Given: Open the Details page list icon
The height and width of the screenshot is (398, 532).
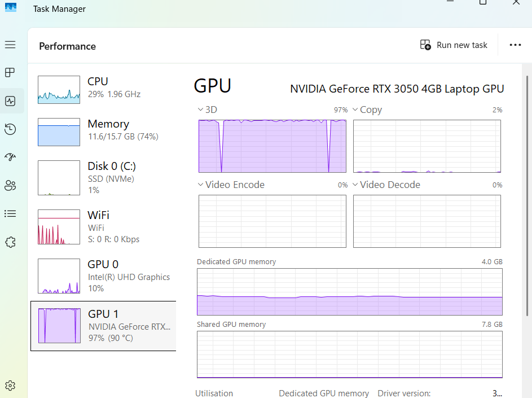Looking at the screenshot, I should [x=10, y=213].
